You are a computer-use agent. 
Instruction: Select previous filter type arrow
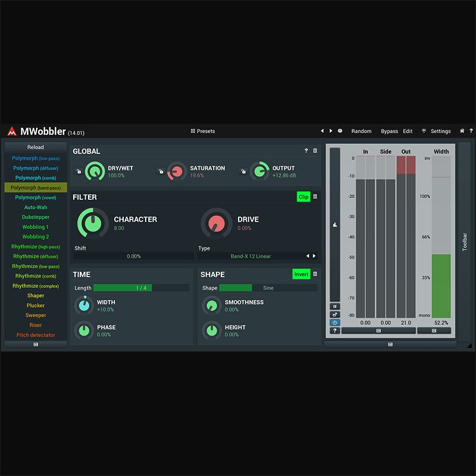click(x=308, y=256)
